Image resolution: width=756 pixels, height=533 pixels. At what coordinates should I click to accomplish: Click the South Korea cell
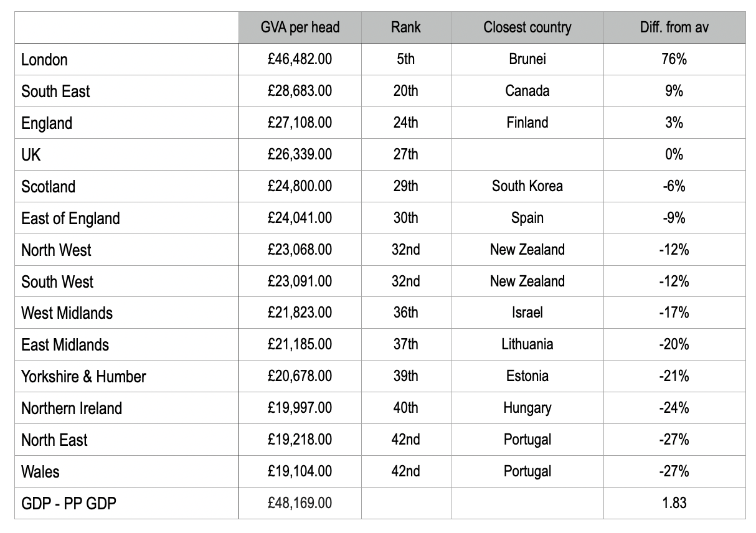(x=527, y=186)
